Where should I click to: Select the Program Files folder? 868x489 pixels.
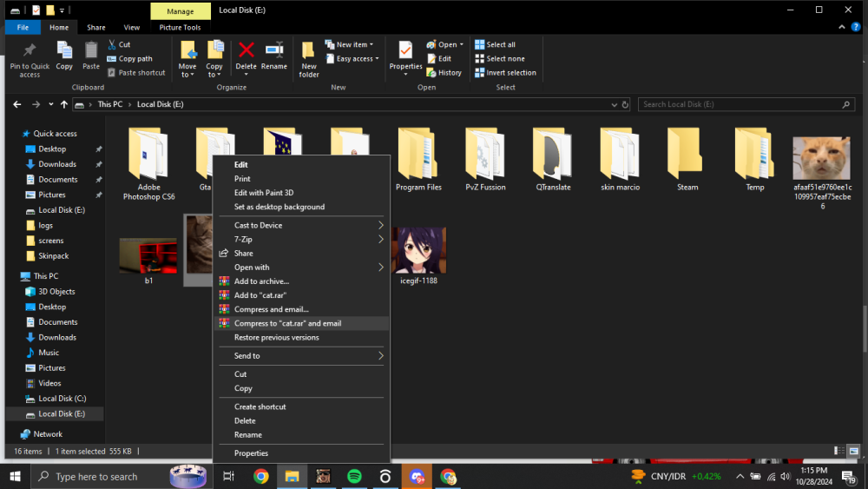tap(418, 160)
